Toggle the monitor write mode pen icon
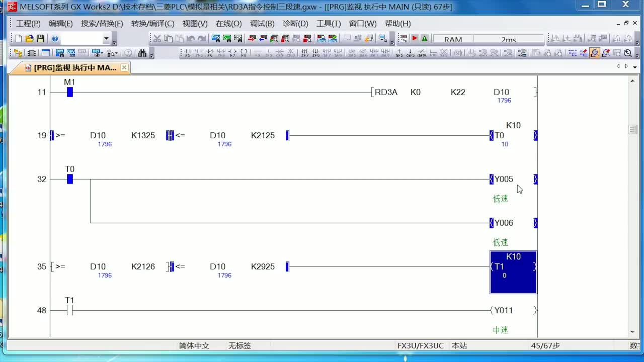 [x=606, y=53]
